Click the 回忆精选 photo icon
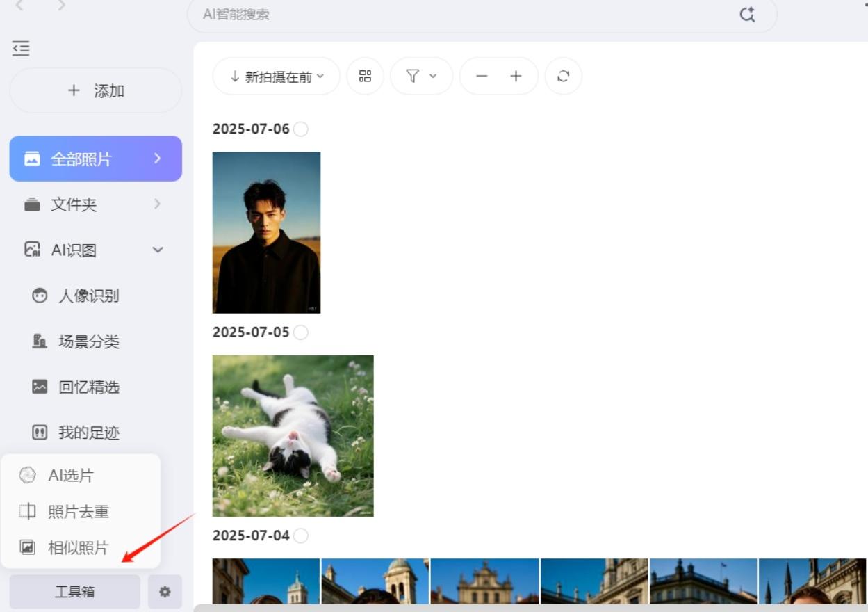 (x=40, y=387)
